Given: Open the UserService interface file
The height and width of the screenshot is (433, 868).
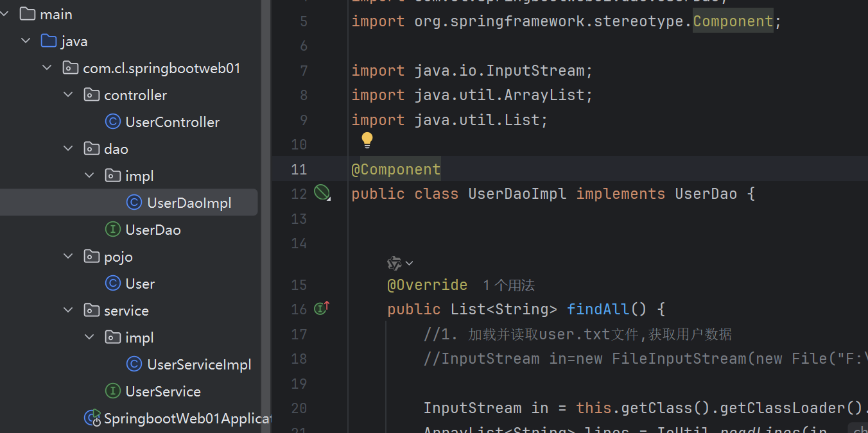Looking at the screenshot, I should 163,391.
